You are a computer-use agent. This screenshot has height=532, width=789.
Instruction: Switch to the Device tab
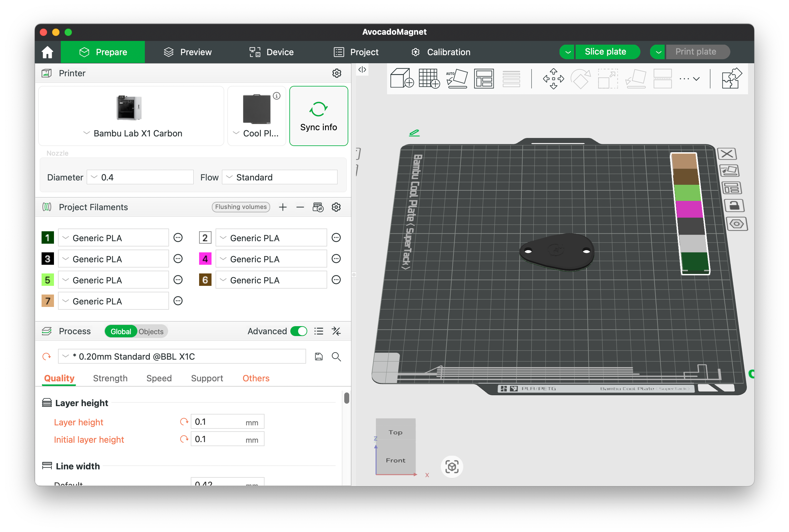pos(271,52)
